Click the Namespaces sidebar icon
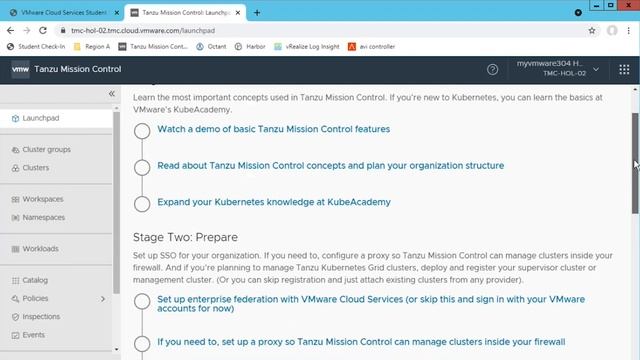Viewport: 640px width, 360px height. click(16, 218)
